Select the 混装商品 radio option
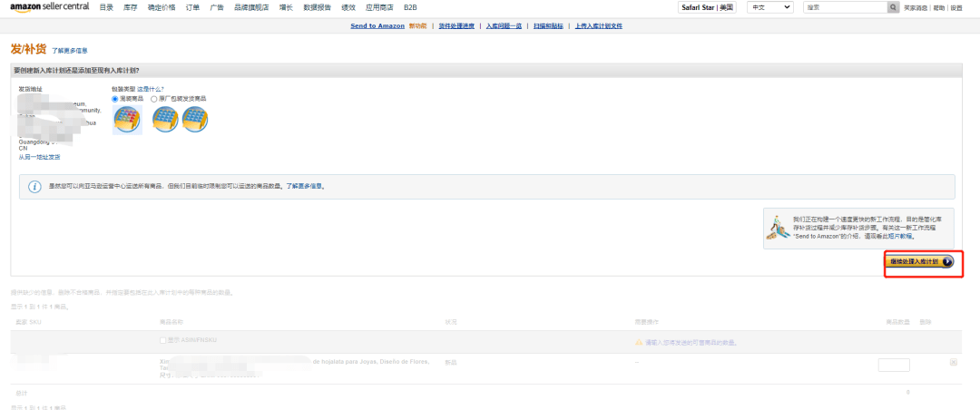This screenshot has height=410, width=980. [x=115, y=99]
